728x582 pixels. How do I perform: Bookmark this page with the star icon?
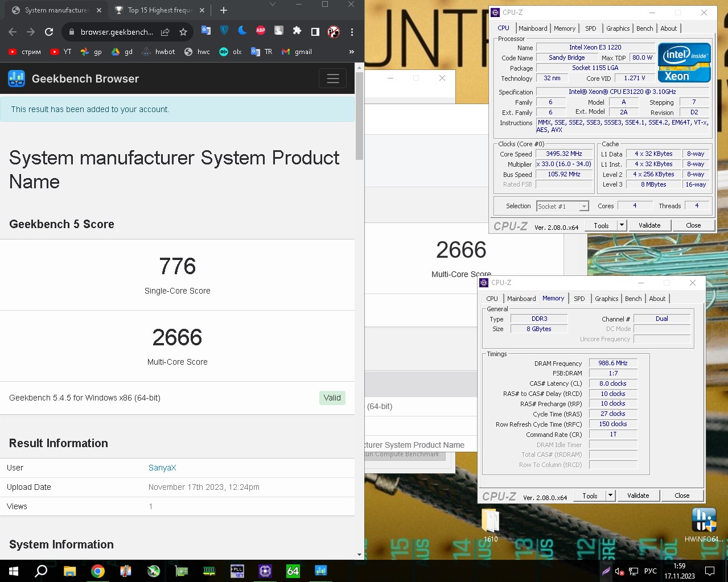pyautogui.click(x=183, y=32)
